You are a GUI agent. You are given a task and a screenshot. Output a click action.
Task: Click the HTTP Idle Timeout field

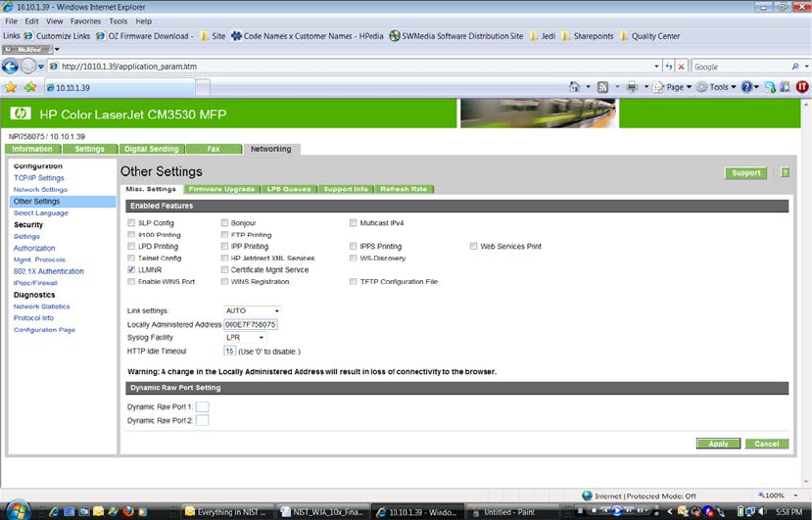229,352
